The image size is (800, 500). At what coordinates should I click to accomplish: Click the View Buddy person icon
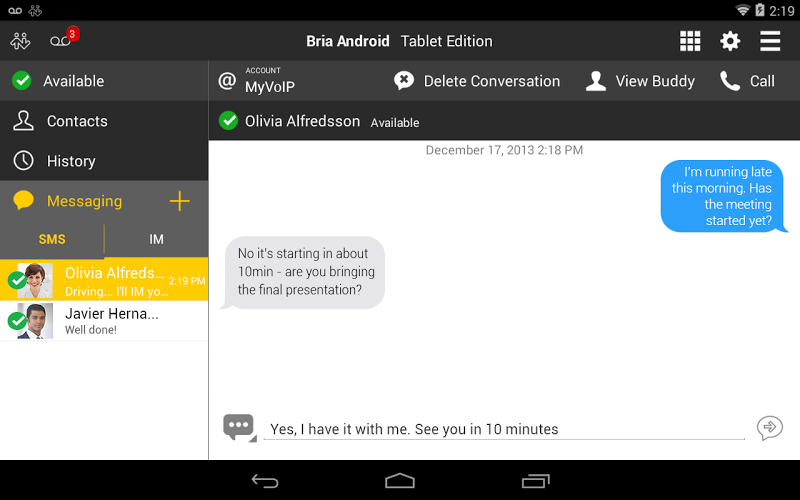tap(595, 81)
